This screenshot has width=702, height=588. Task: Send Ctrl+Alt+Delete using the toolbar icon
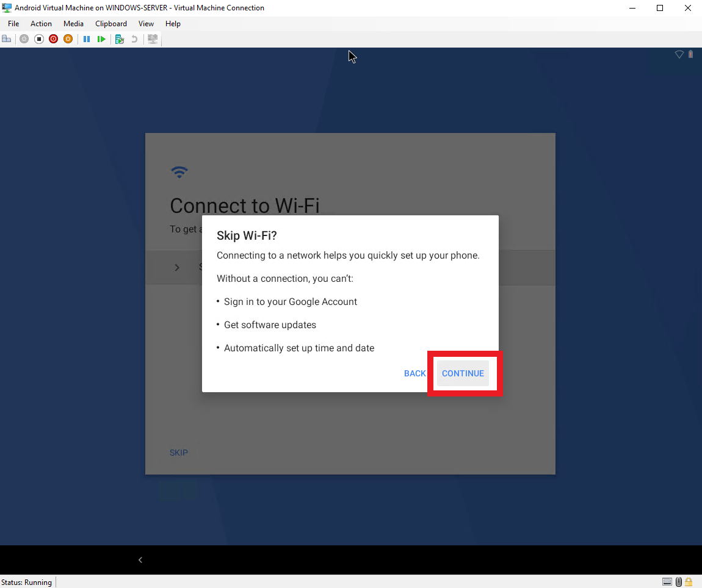click(7, 39)
